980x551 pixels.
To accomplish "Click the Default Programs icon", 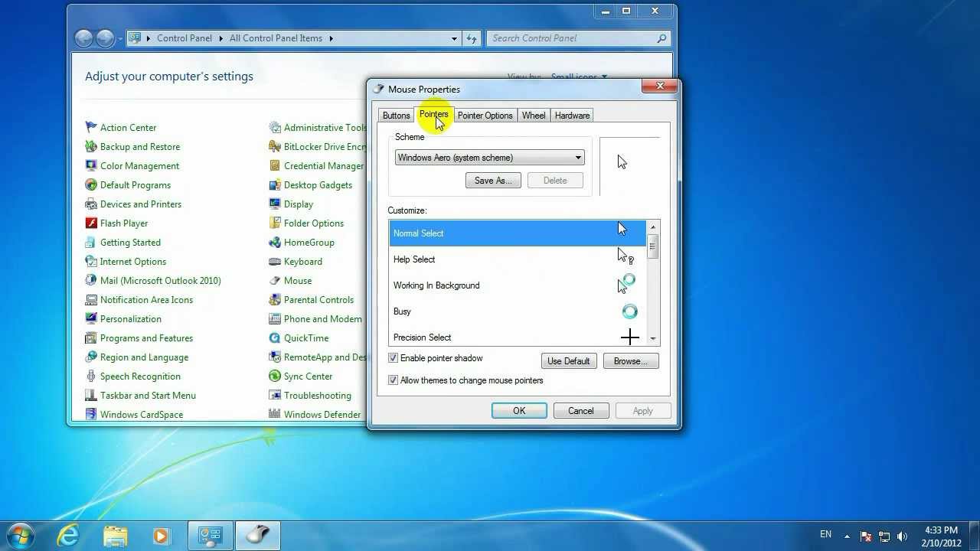I will [91, 185].
